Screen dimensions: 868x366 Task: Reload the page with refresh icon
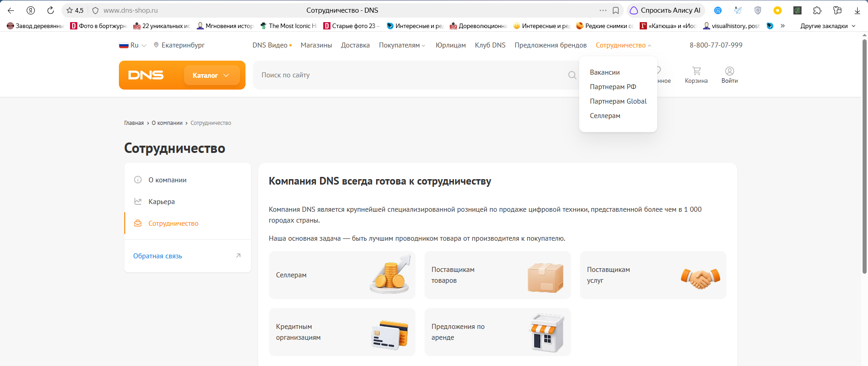click(51, 10)
